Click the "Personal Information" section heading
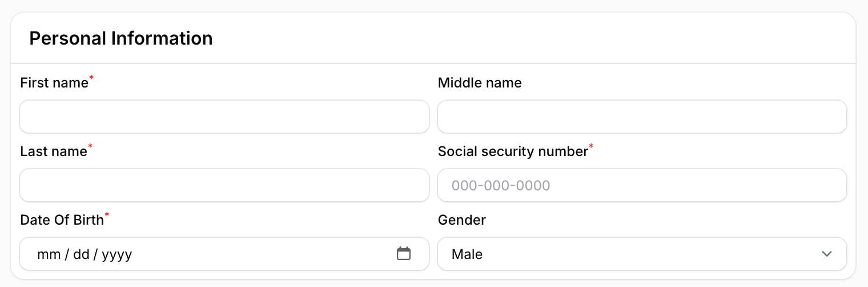Viewport: 868px width, 287px height. pyautogui.click(x=121, y=38)
